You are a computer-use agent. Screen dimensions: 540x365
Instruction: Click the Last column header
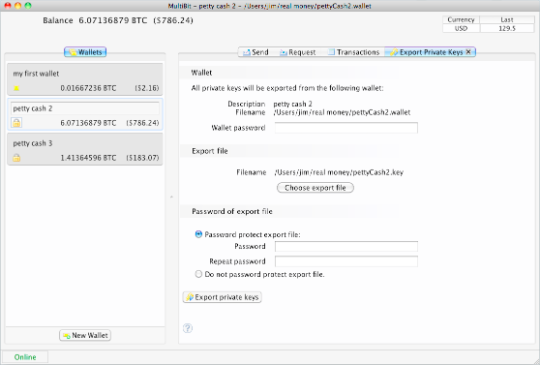click(x=507, y=20)
